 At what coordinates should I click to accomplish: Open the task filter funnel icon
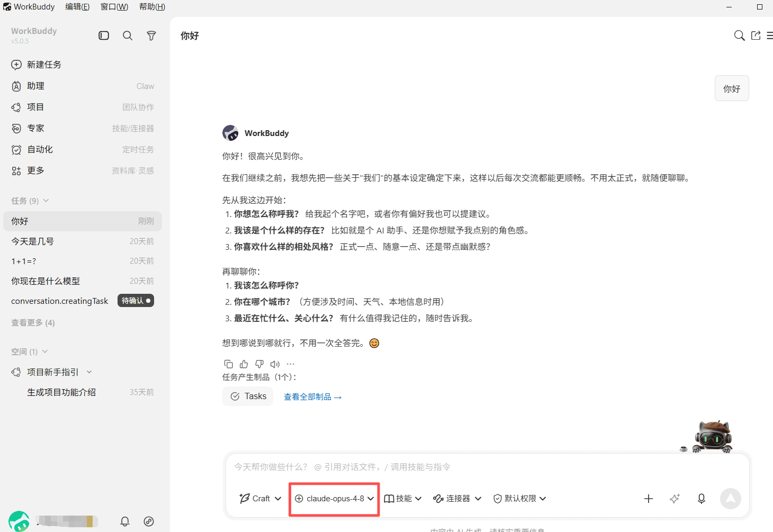click(x=151, y=35)
